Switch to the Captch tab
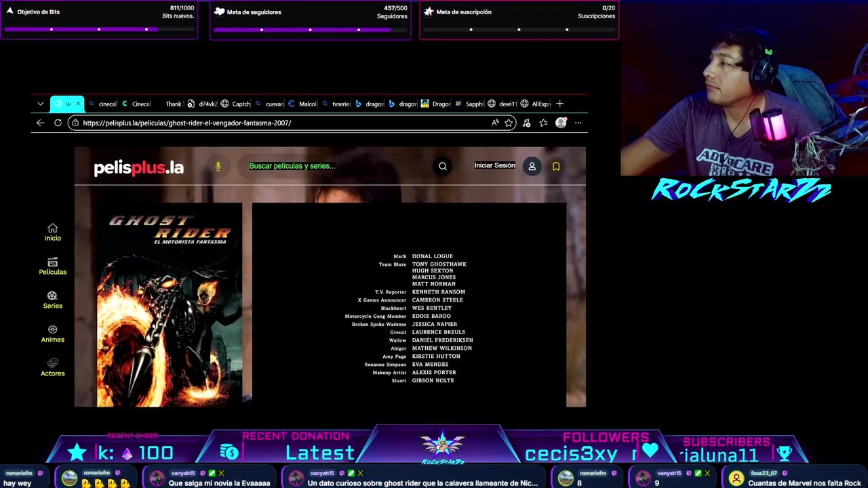The width and height of the screenshot is (868, 488). 235,104
